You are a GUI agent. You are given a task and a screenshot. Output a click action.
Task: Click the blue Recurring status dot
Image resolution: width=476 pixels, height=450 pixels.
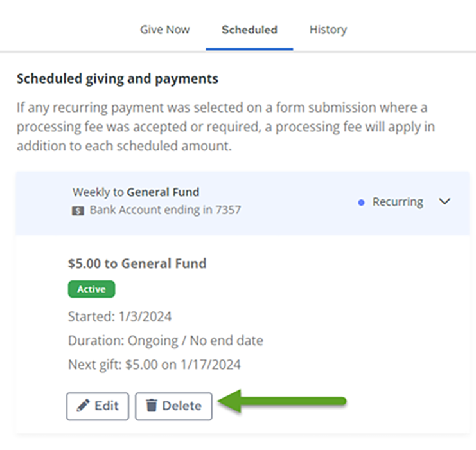tap(361, 203)
